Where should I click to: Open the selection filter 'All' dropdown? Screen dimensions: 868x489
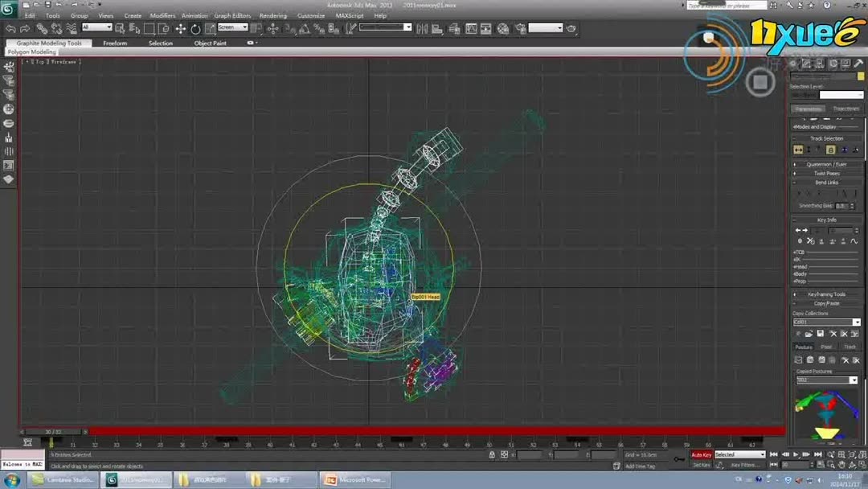97,27
